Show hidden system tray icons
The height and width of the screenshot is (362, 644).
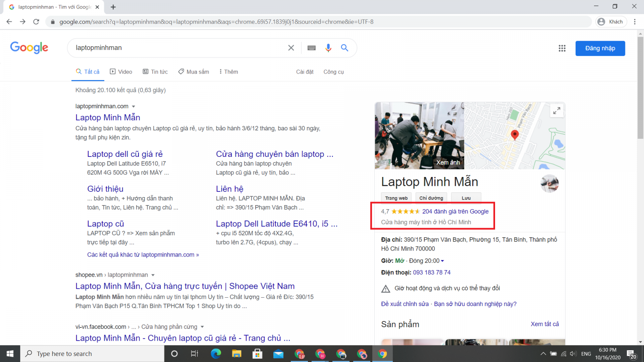pos(543,354)
